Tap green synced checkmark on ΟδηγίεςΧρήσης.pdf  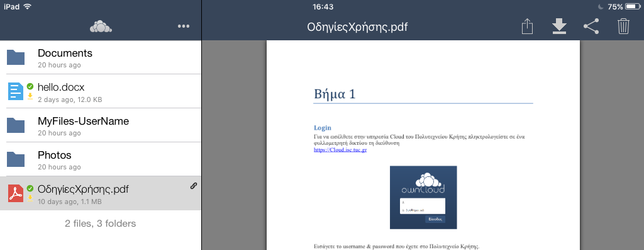[x=30, y=188]
